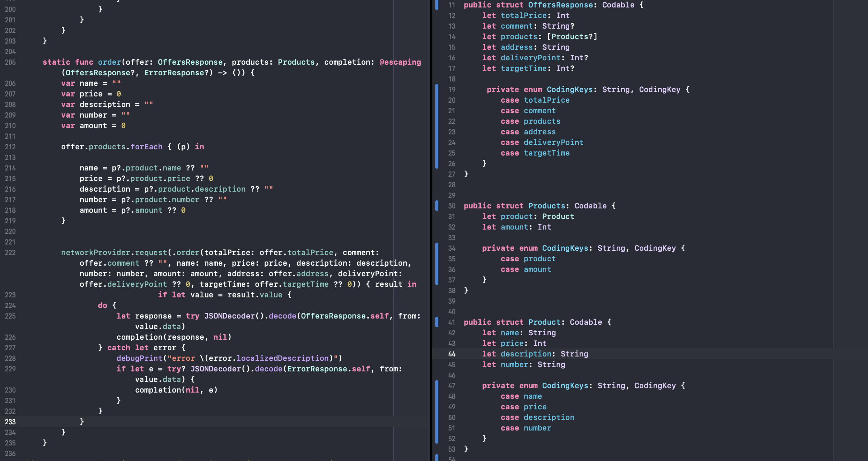Screen dimensions: 868x461
Task: Click line number 205 in left gutter
Action: pyautogui.click(x=10, y=62)
